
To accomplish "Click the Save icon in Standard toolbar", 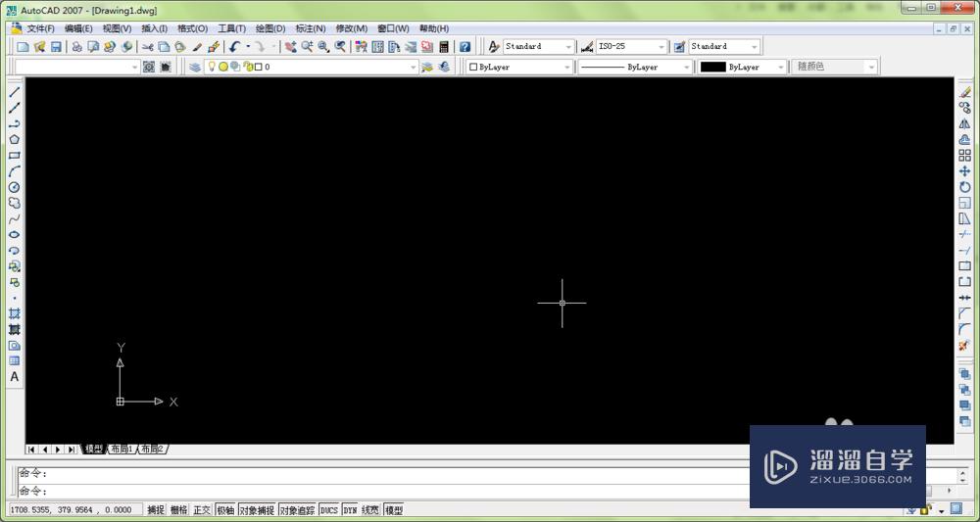I will (56, 47).
